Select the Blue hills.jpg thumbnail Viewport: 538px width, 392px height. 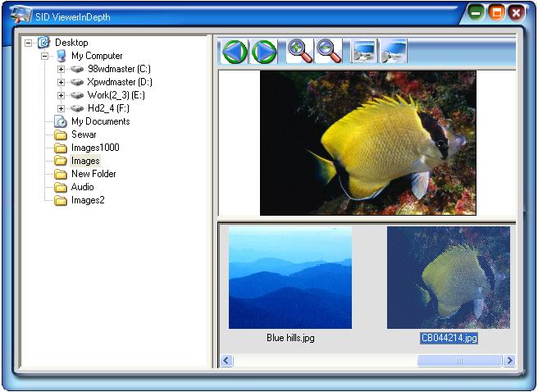[290, 276]
